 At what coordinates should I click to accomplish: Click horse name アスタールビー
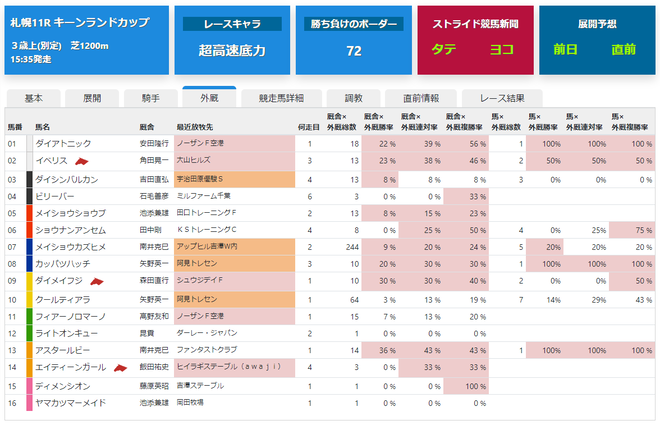[x=63, y=351]
